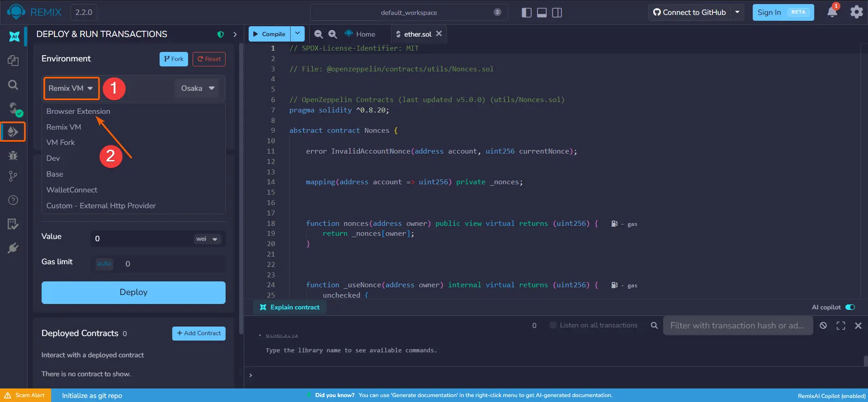The image size is (868, 402).
Task: Open the Search in files sidebar icon
Action: pos(13,85)
